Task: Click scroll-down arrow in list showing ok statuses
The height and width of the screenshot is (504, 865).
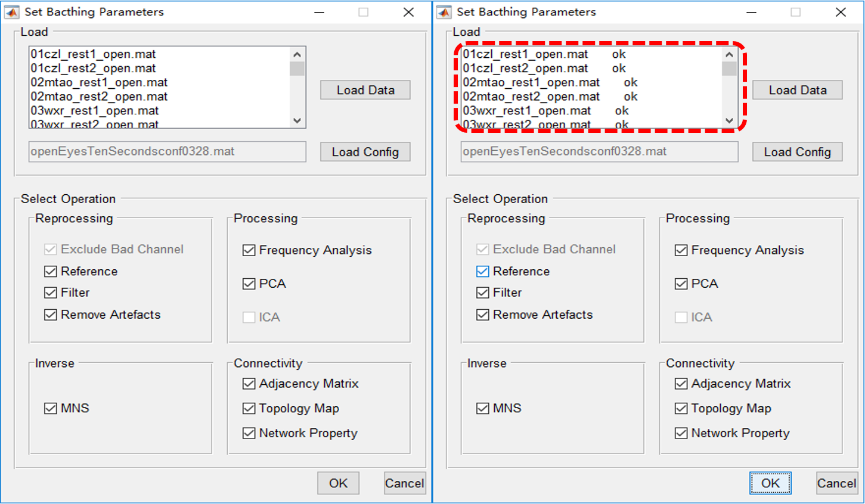Action: [x=729, y=120]
